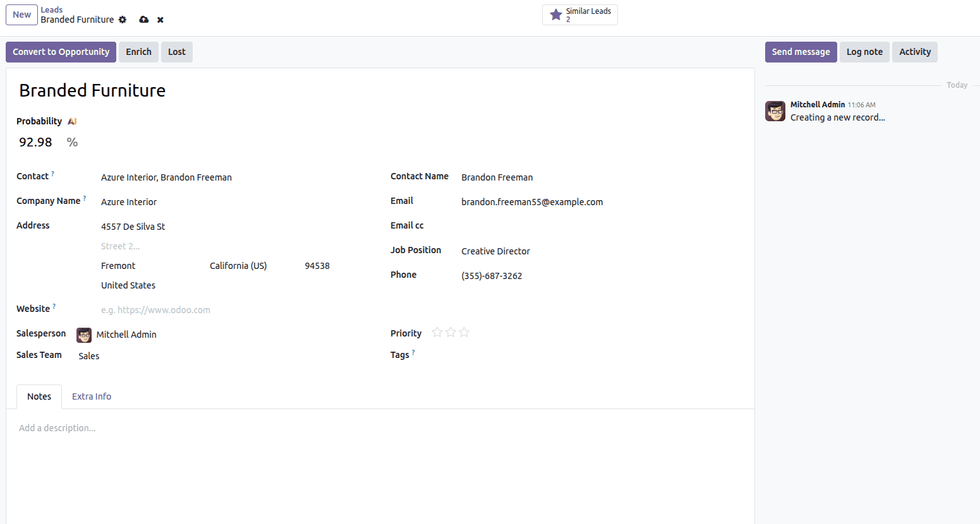This screenshot has height=524, width=980.
Task: Toggle the middle priority star
Action: 451,332
